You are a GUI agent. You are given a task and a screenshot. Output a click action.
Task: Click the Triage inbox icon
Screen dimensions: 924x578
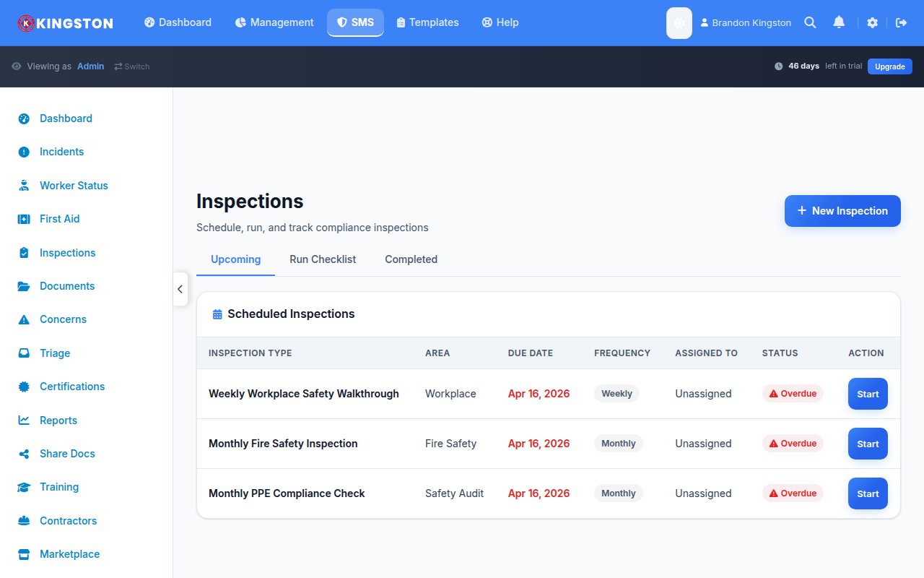[24, 353]
